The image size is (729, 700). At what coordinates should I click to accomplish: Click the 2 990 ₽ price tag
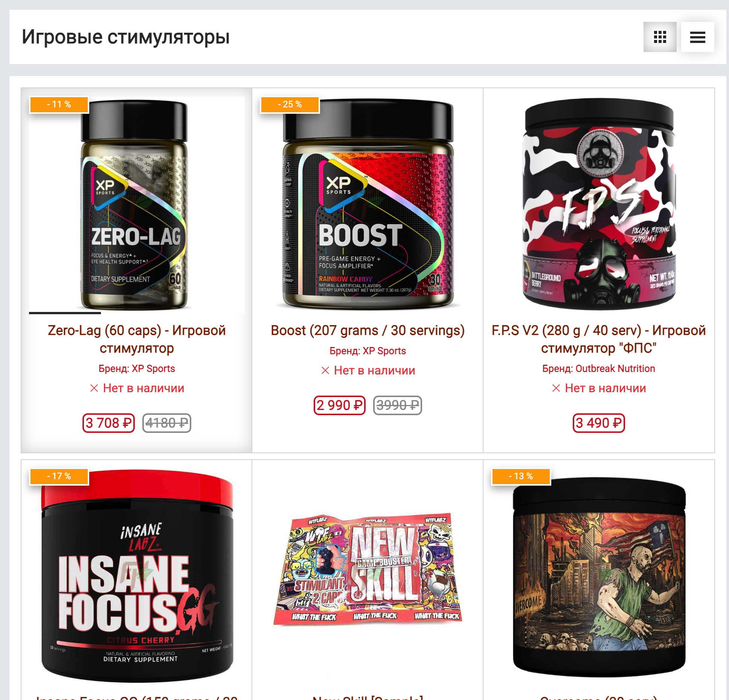[x=340, y=405]
